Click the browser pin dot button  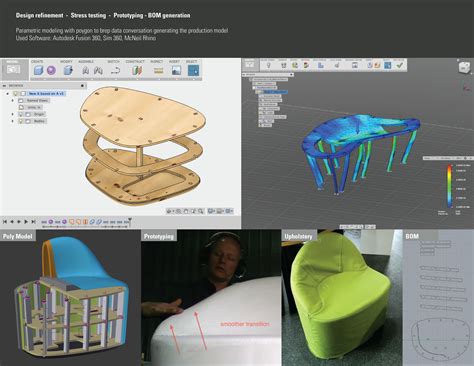(82, 86)
